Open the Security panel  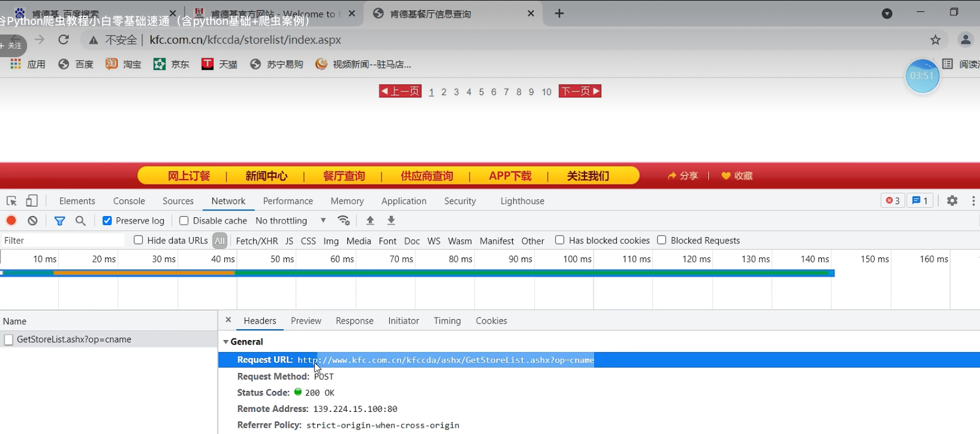click(x=460, y=201)
